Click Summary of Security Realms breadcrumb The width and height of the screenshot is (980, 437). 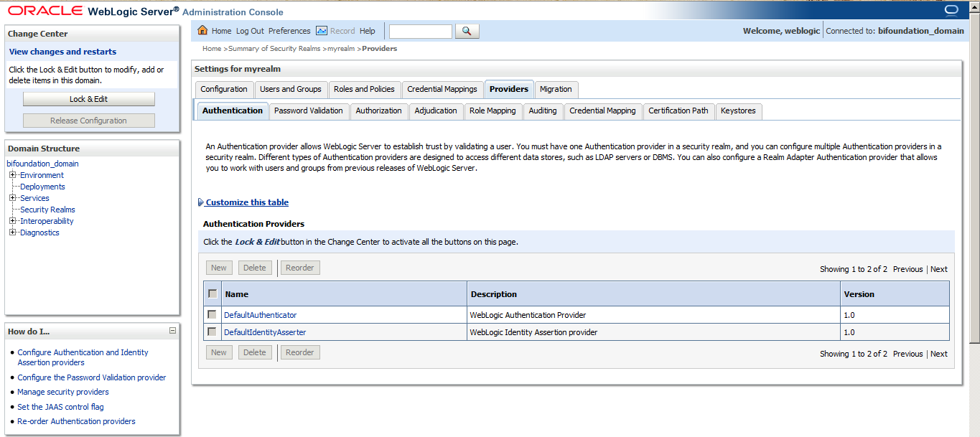pyautogui.click(x=275, y=49)
